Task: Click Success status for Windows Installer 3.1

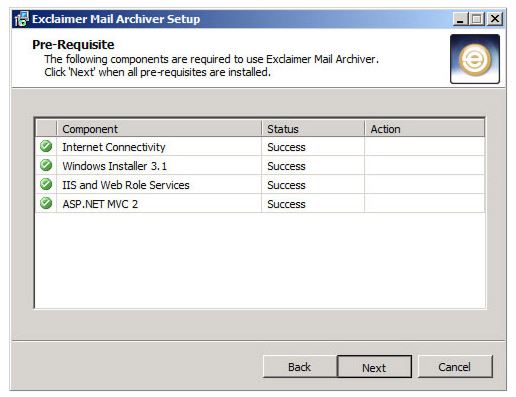Action: (286, 166)
